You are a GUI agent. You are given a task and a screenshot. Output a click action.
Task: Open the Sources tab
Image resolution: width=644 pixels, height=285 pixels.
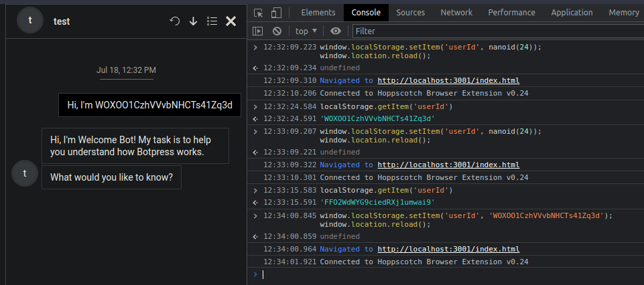tap(411, 13)
